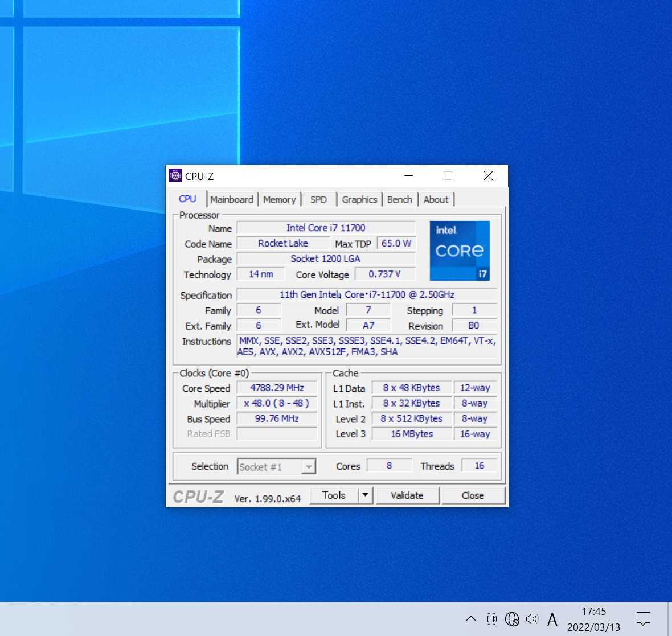Viewport: 672px width, 636px height.
Task: Open the Tools dropdown arrow
Action: (x=365, y=495)
